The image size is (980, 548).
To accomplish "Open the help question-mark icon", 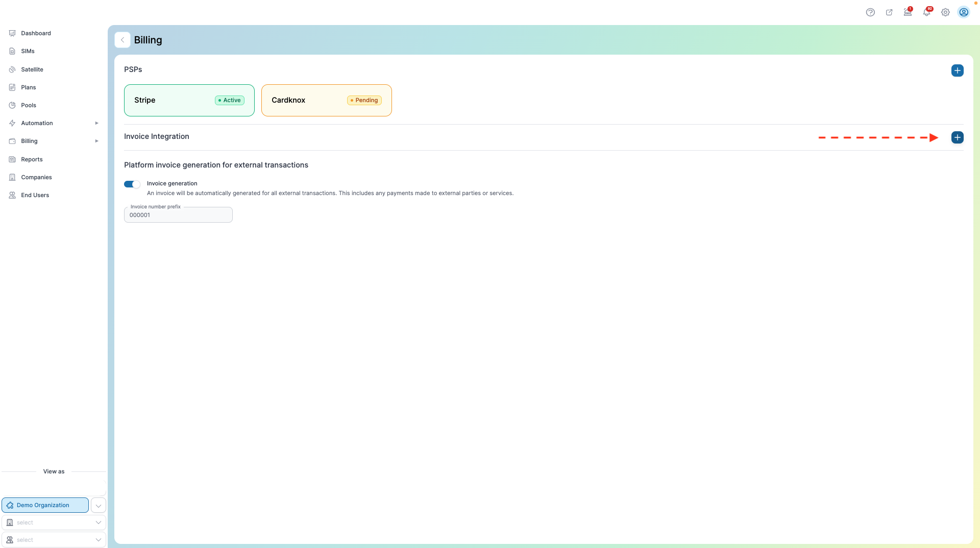I will (870, 12).
